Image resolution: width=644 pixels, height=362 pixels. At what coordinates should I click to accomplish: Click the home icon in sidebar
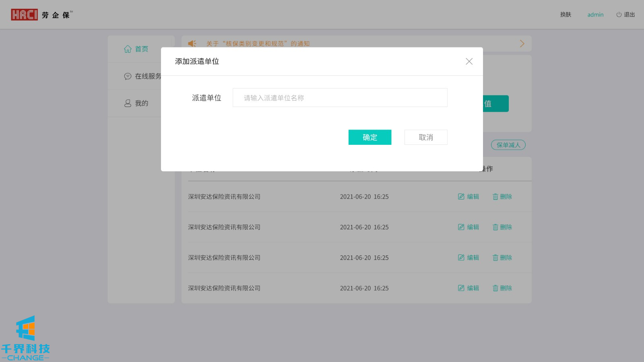[x=128, y=49]
